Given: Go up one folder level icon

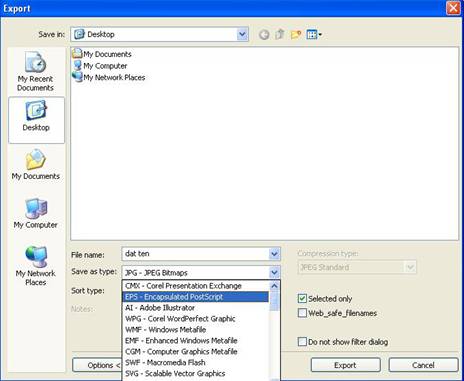Looking at the screenshot, I should point(280,34).
